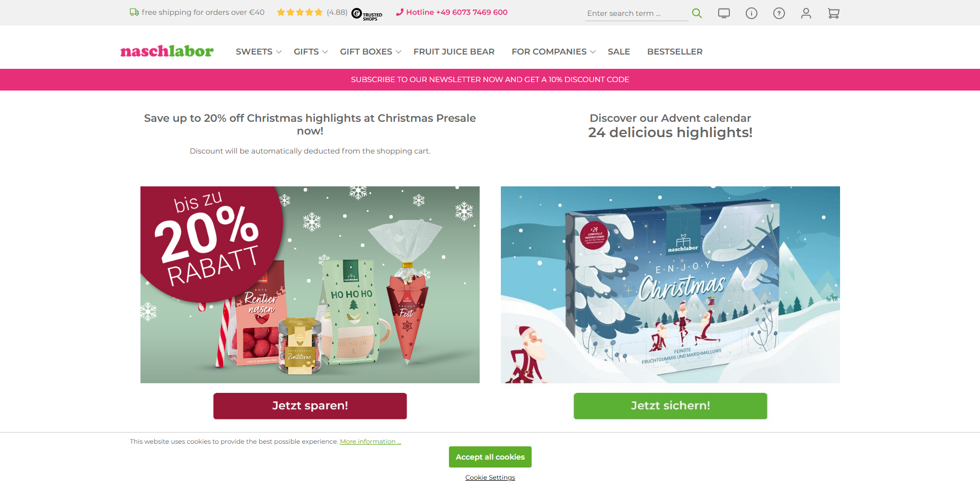Click the Jetzt sichern! button
980x485 pixels.
(670, 406)
